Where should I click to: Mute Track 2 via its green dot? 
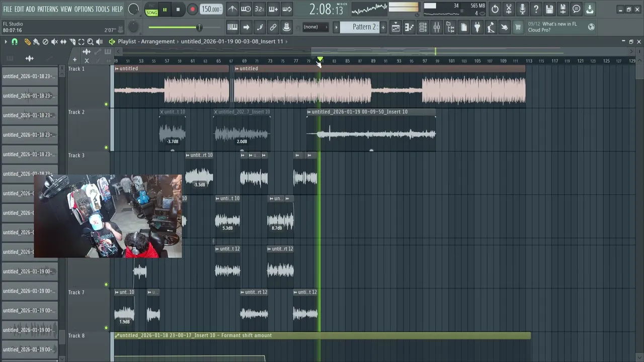(x=106, y=148)
